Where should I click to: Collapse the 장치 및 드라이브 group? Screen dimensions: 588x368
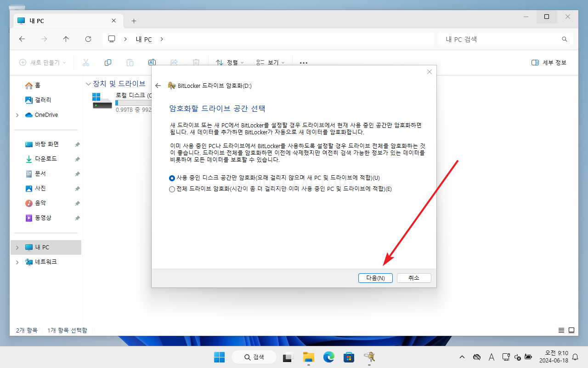point(88,84)
